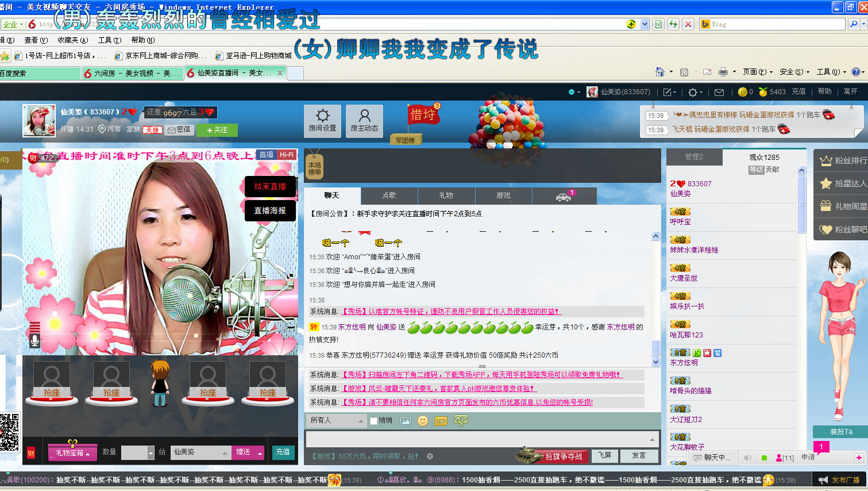
Task: Open the 房主动态 host activity icon
Action: tap(364, 121)
